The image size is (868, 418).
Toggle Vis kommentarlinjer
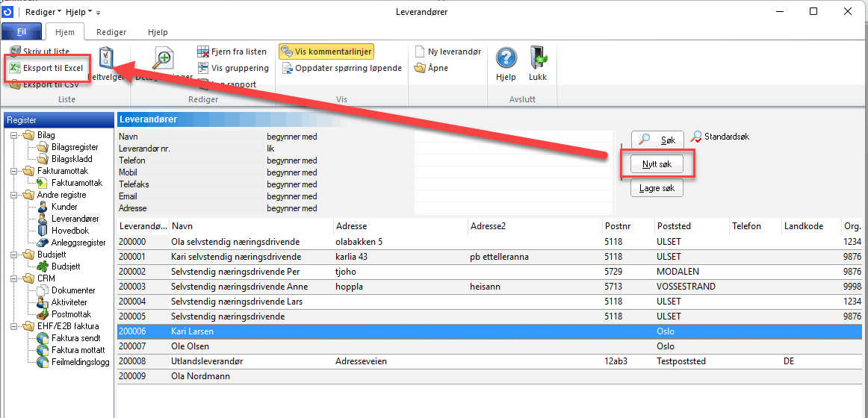pyautogui.click(x=326, y=52)
